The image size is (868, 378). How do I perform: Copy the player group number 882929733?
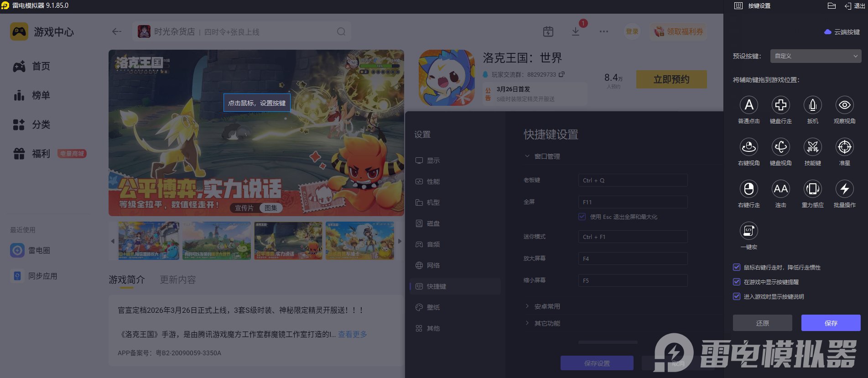coord(561,74)
